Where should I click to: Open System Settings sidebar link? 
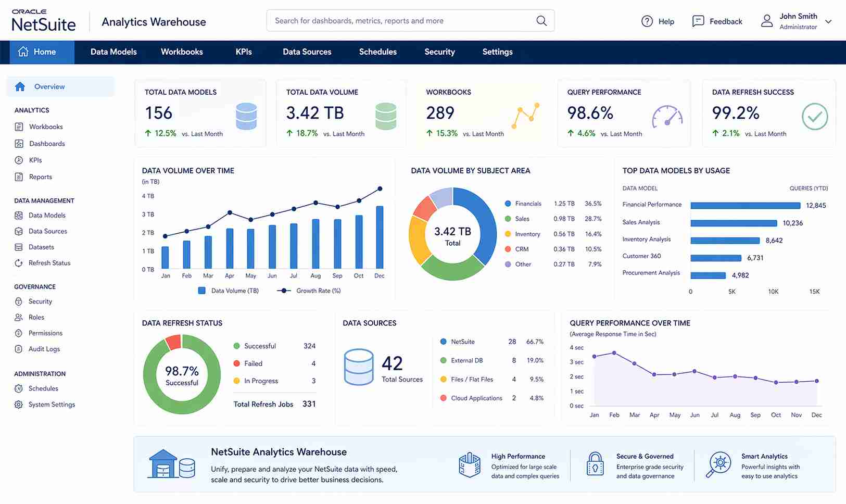(x=52, y=405)
